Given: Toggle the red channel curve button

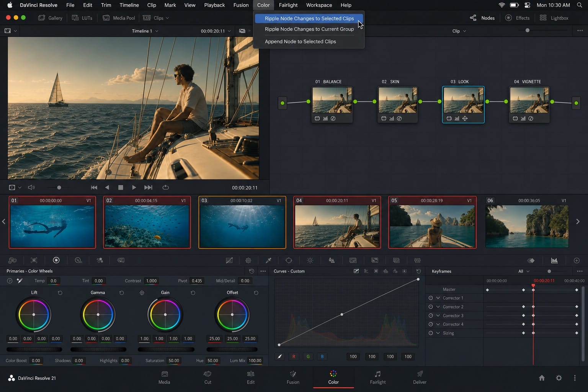Looking at the screenshot, I should 294,356.
